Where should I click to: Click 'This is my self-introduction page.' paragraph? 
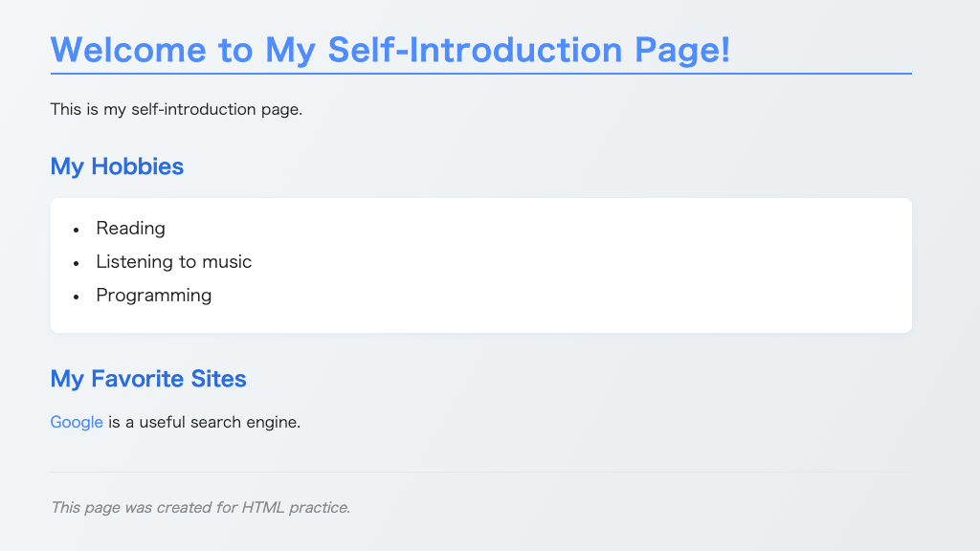[176, 109]
